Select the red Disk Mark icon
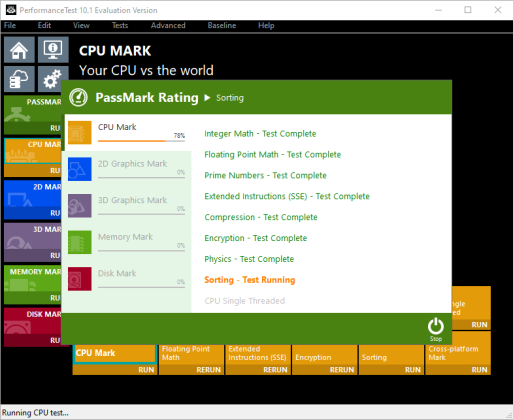The height and width of the screenshot is (420, 513). tap(80, 279)
